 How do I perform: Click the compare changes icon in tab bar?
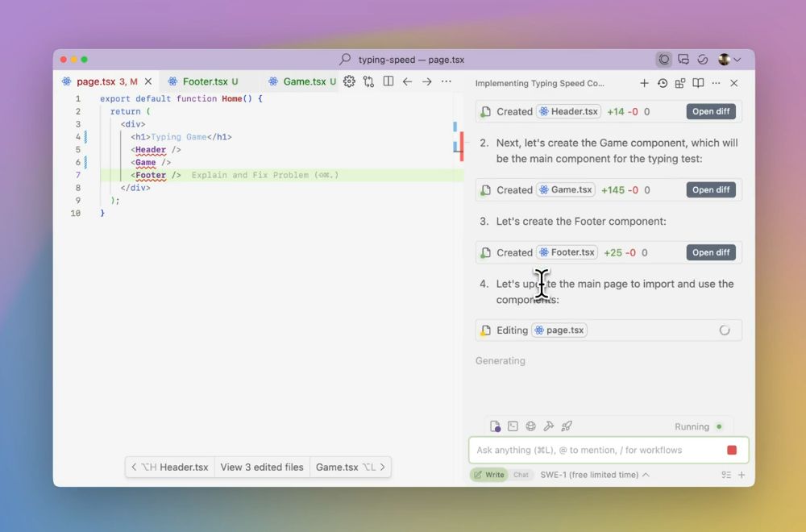tap(368, 81)
